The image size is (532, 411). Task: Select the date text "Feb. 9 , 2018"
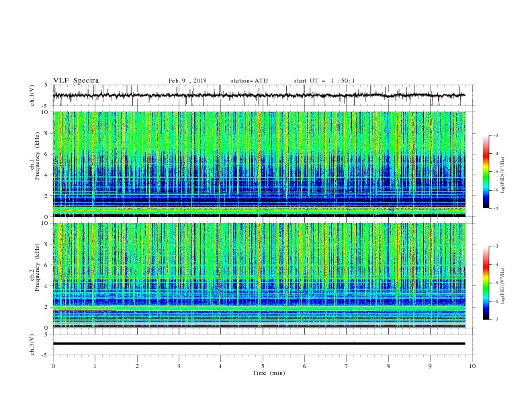pyautogui.click(x=187, y=81)
